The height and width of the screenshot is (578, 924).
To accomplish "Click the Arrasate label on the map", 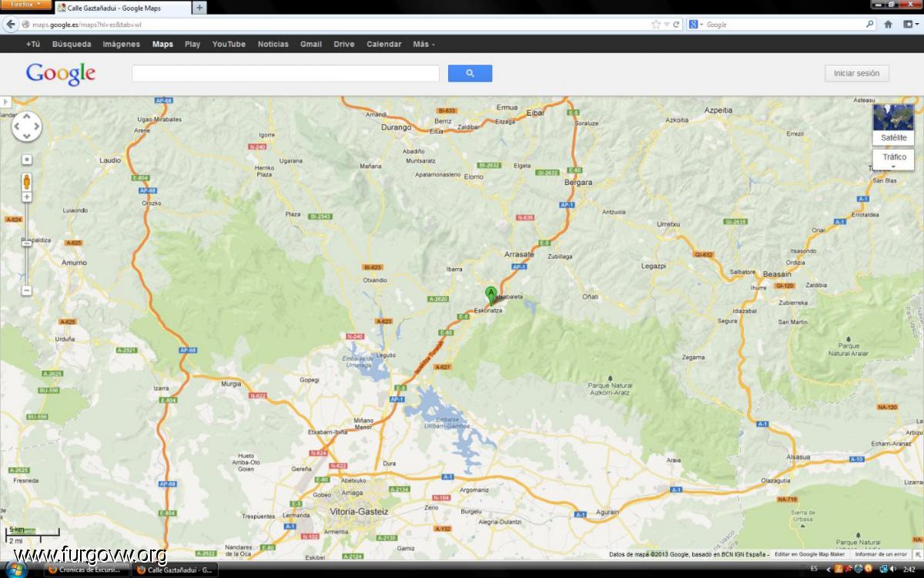I will (x=519, y=254).
